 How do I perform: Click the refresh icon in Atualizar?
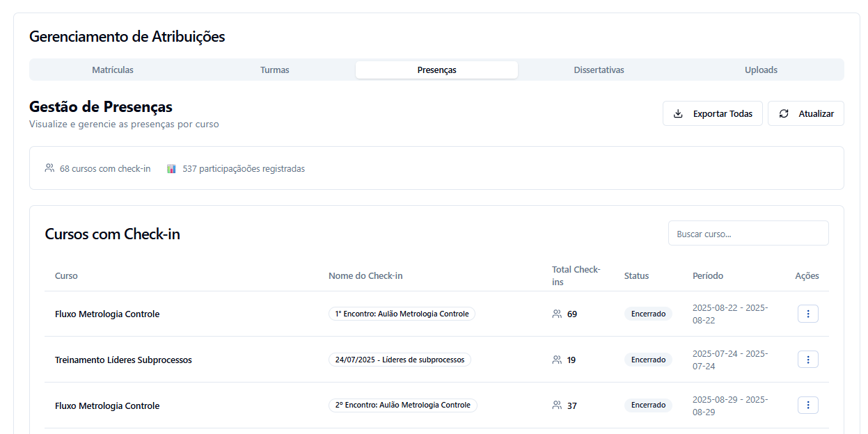[x=784, y=113]
